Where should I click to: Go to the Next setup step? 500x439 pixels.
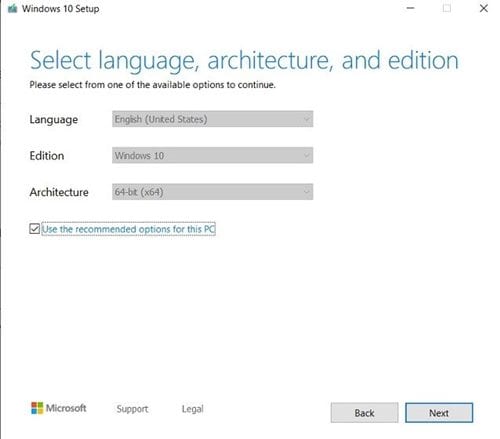[x=439, y=413]
